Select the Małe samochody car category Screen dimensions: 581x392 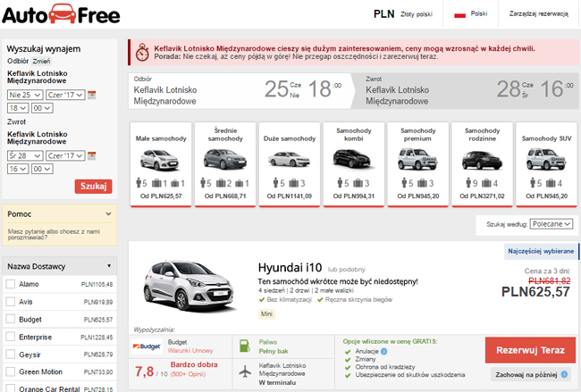click(160, 162)
